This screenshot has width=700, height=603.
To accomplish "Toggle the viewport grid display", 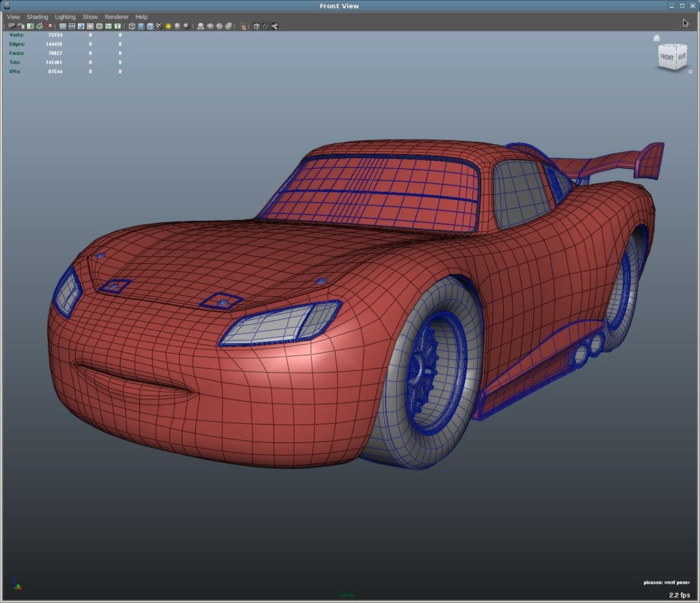I will pos(62,27).
